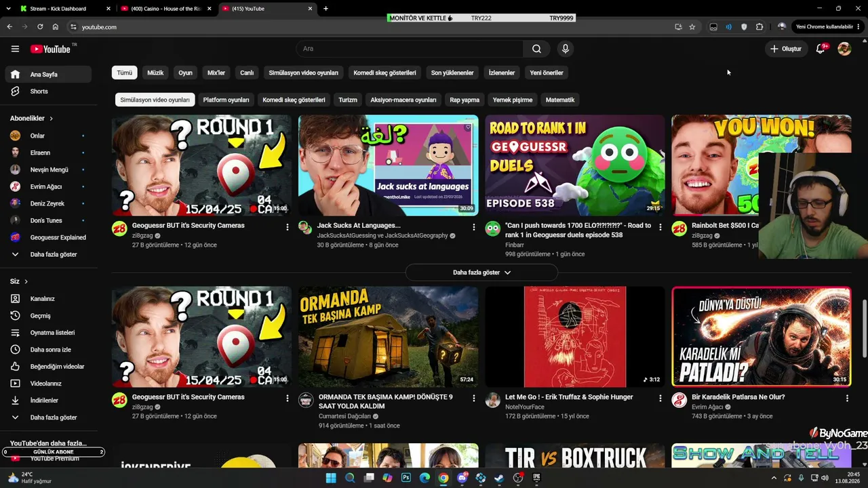This screenshot has height=488, width=868.
Task: Open options menu for Let Me Go video
Action: coord(660,399)
